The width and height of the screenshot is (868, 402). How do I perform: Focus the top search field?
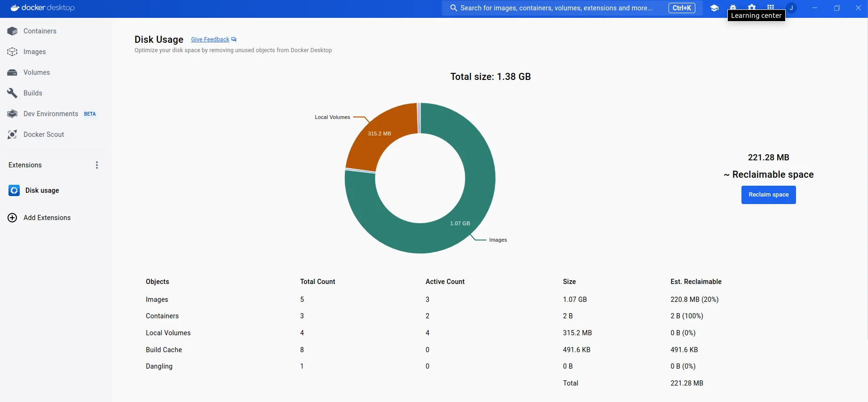[555, 8]
